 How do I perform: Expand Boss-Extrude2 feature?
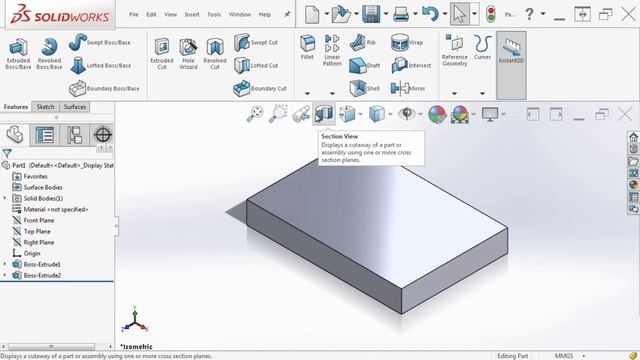5,275
